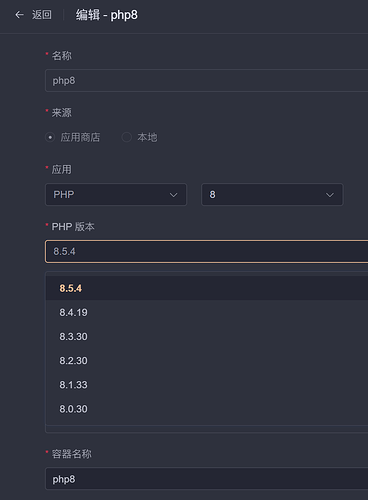The width and height of the screenshot is (368, 500).
Task: Click the 来源 field label
Action: click(62, 113)
